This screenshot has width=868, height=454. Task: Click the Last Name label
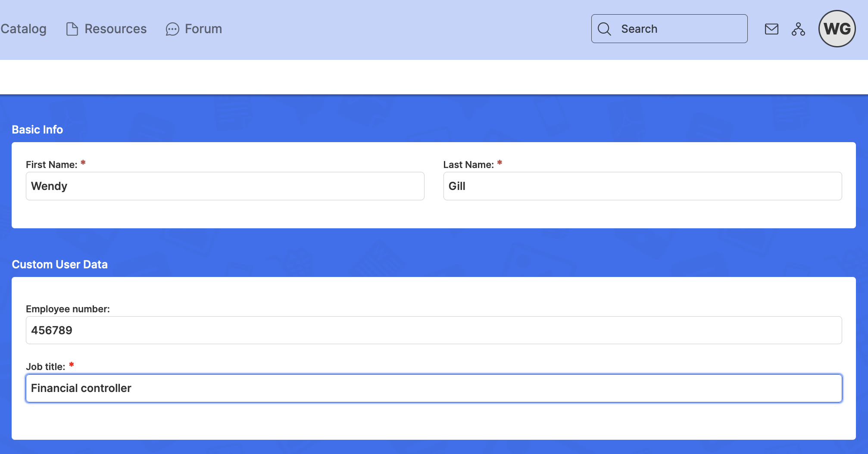pyautogui.click(x=468, y=165)
